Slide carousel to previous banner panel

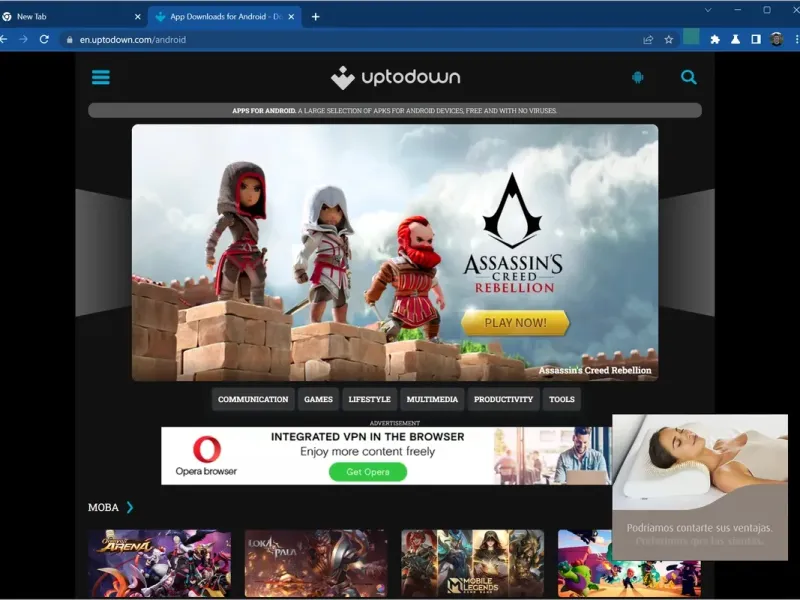click(x=103, y=253)
